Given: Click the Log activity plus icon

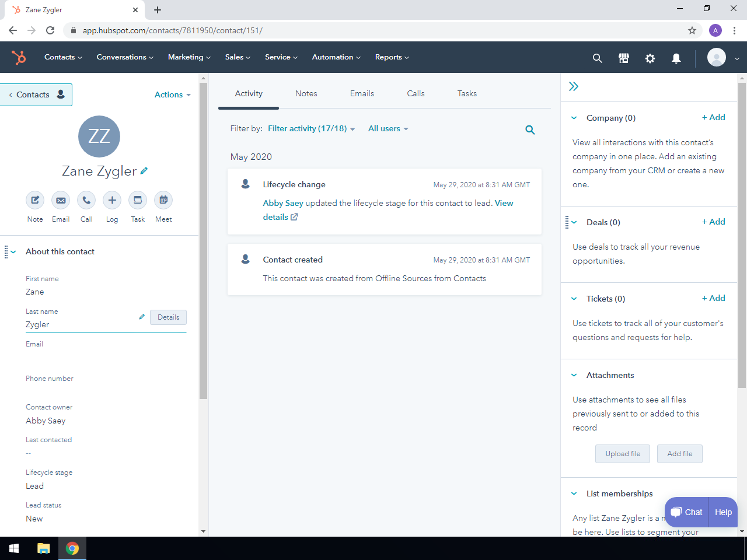Looking at the screenshot, I should (112, 200).
